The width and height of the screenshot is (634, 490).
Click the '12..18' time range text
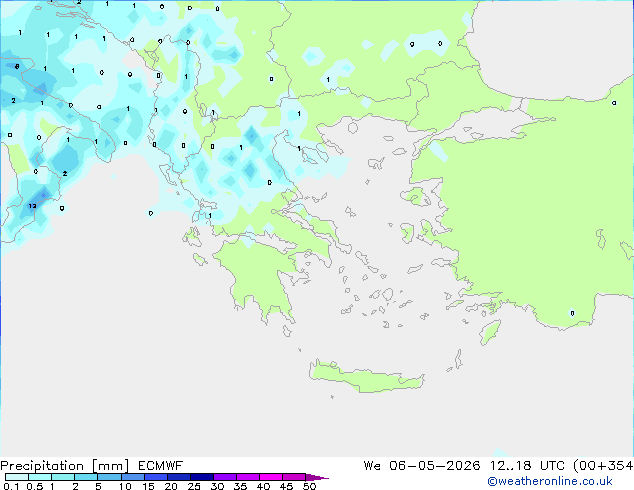pyautogui.click(x=510, y=466)
